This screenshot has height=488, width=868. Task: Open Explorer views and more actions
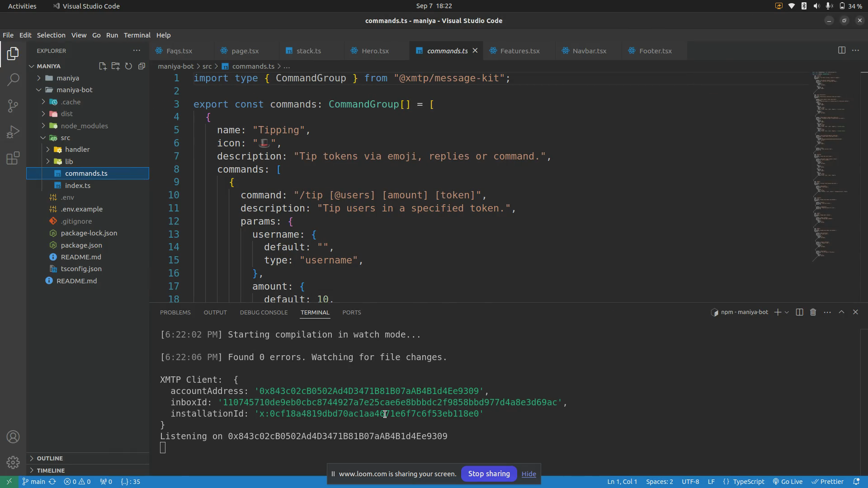click(137, 51)
